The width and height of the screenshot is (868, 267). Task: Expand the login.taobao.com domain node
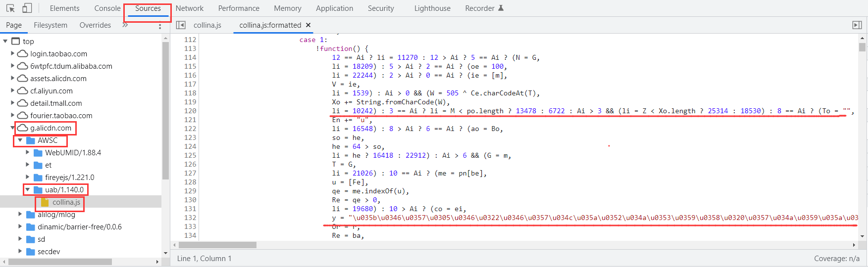(13, 54)
